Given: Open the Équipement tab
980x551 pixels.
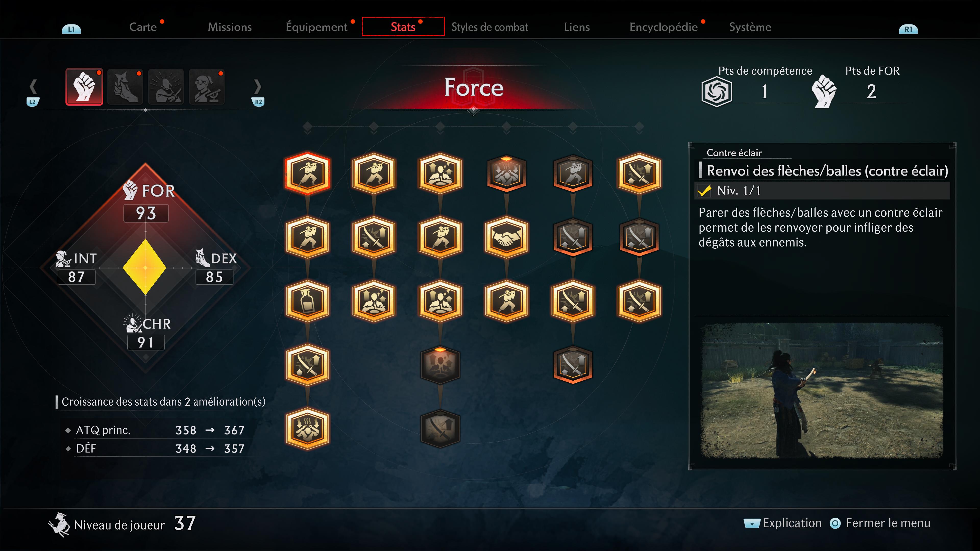Looking at the screenshot, I should point(316,27).
